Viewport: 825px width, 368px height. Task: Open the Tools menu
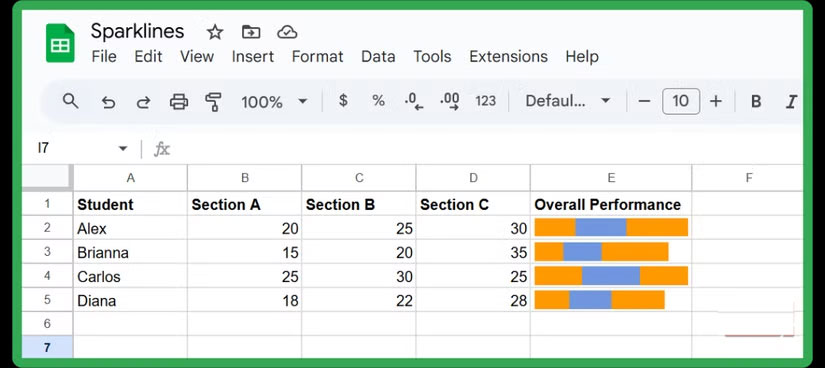(x=432, y=56)
